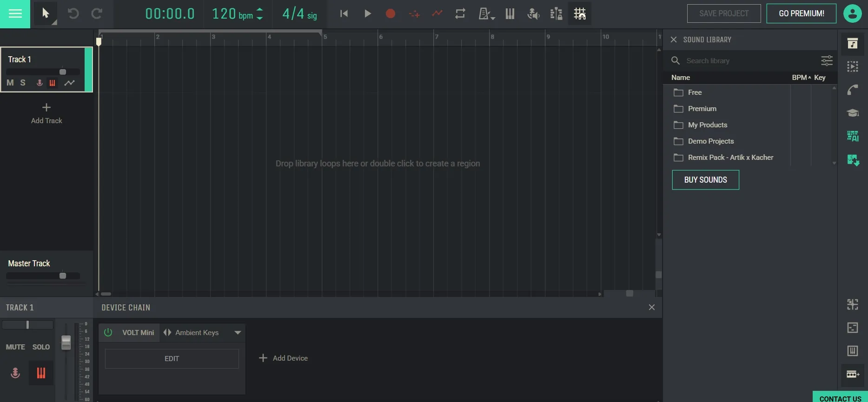Click the SAVE PROJECT button

(x=724, y=13)
